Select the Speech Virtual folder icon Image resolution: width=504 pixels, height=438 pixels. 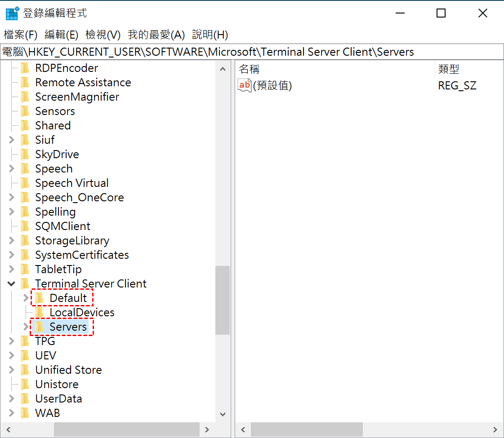[x=25, y=183]
